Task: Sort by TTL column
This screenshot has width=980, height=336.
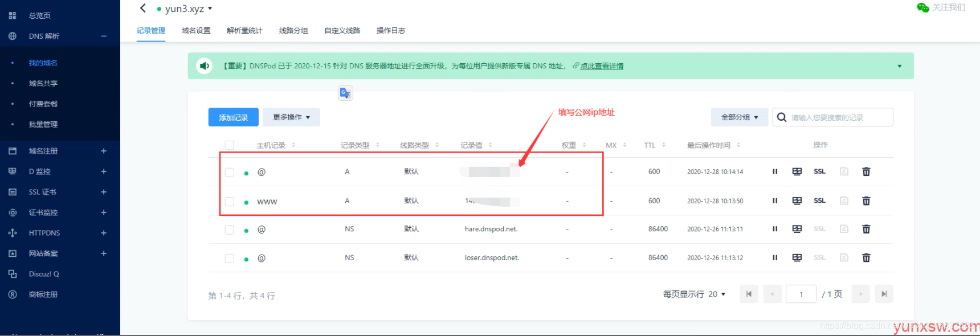Action: click(664, 145)
